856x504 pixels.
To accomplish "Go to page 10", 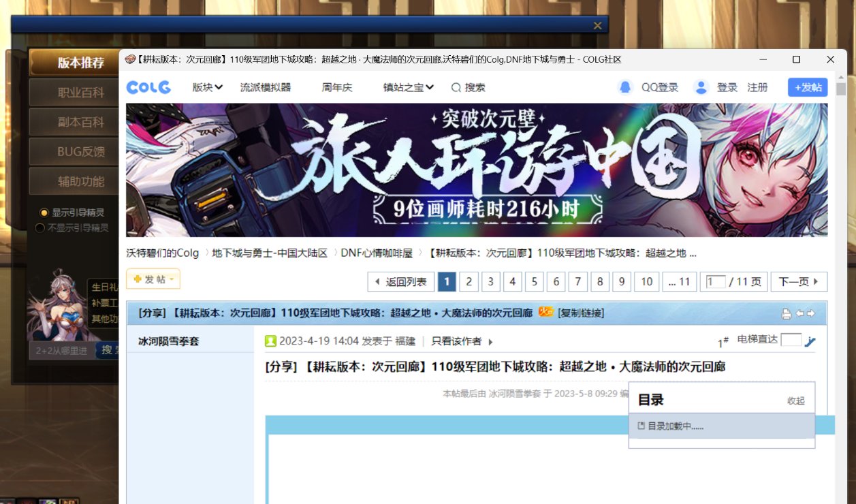I will tap(646, 282).
